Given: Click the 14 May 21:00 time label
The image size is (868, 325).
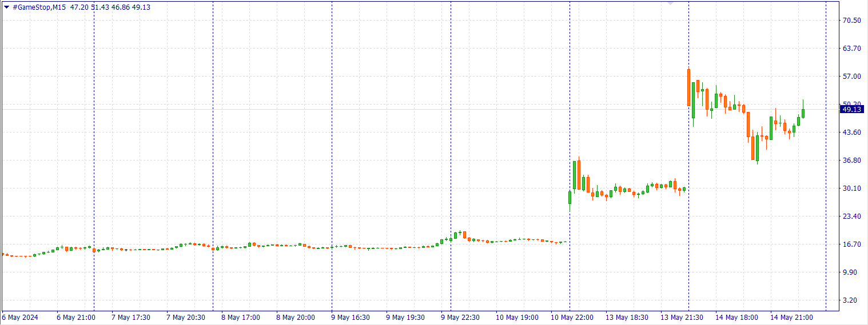Looking at the screenshot, I should click(x=791, y=318).
